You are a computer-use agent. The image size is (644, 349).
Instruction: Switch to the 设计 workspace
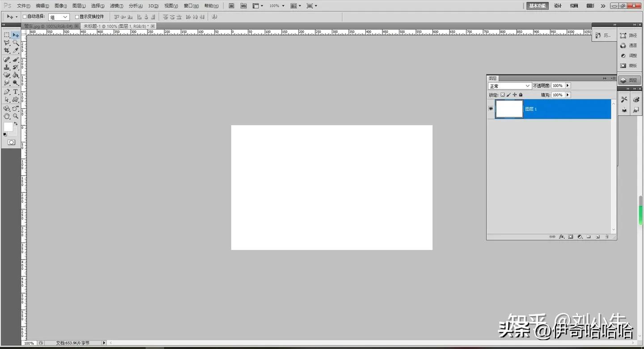(558, 6)
